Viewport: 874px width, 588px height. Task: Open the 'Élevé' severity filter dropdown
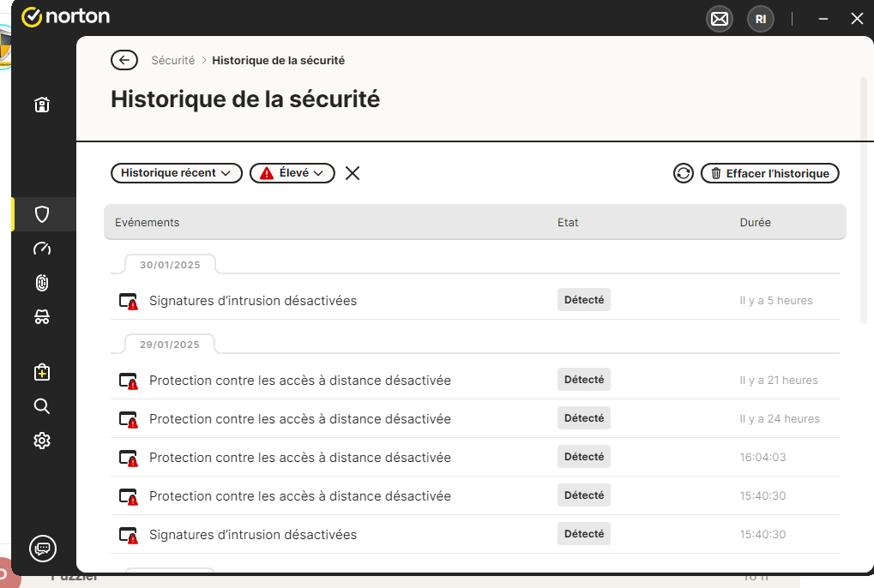(292, 172)
